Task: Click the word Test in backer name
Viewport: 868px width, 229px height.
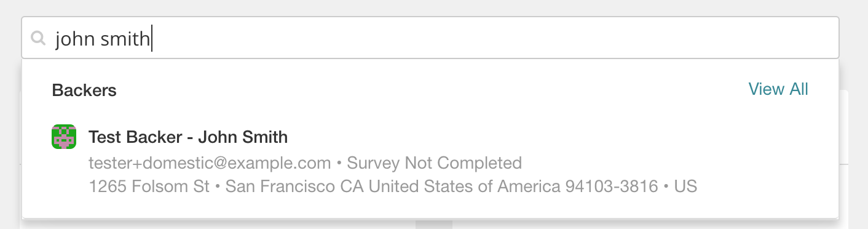Action: click(x=105, y=137)
